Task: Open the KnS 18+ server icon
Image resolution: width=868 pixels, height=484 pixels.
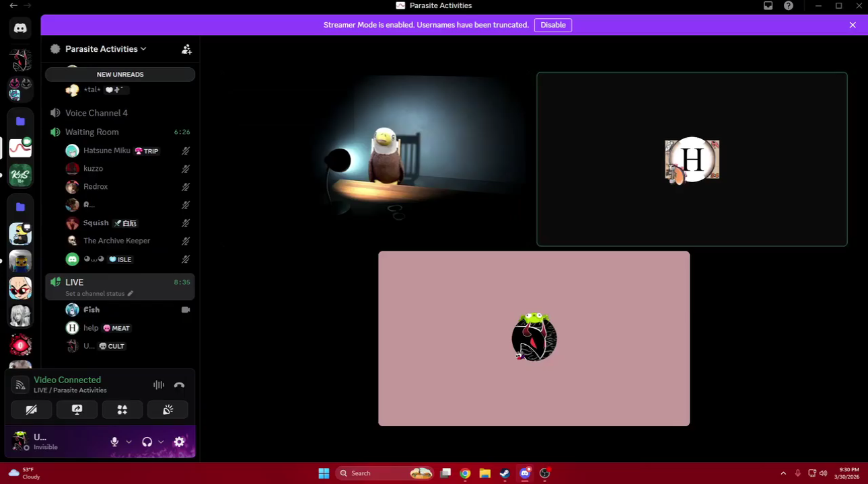Action: (20, 175)
